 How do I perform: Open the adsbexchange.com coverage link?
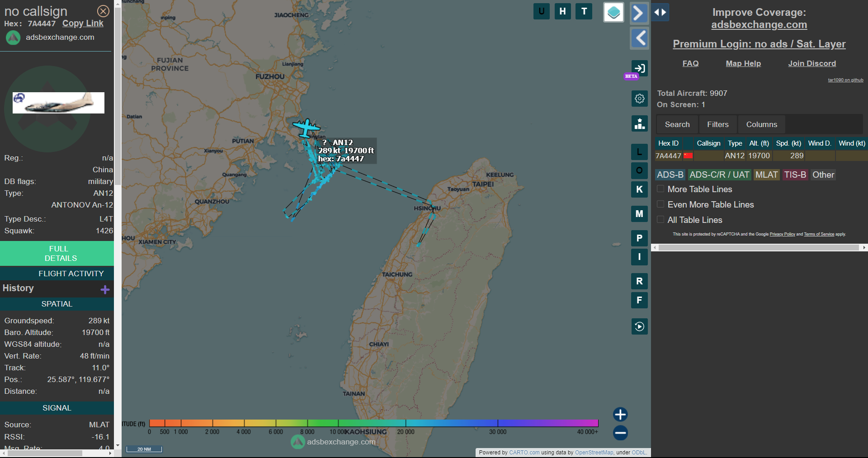pyautogui.click(x=759, y=25)
